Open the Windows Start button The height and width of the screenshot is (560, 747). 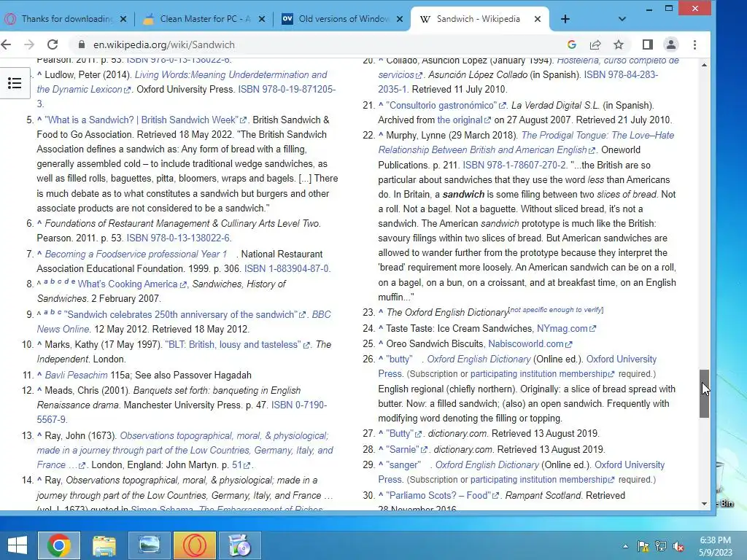coord(18,545)
